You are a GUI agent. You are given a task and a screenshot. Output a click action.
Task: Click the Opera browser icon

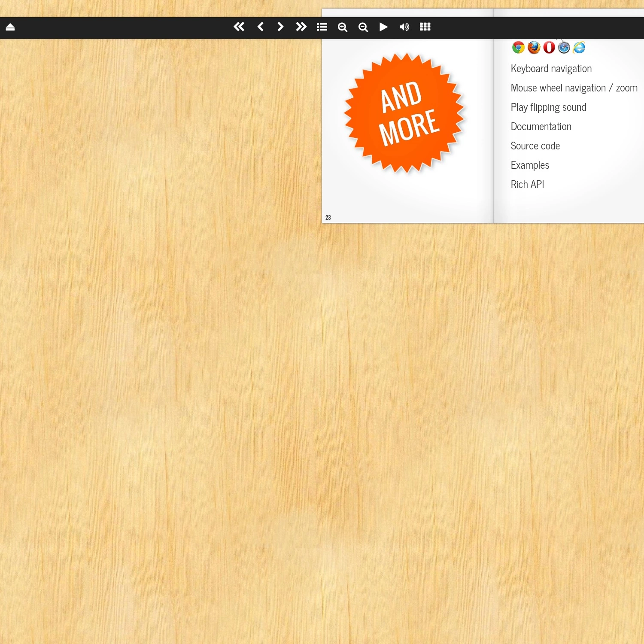click(549, 48)
